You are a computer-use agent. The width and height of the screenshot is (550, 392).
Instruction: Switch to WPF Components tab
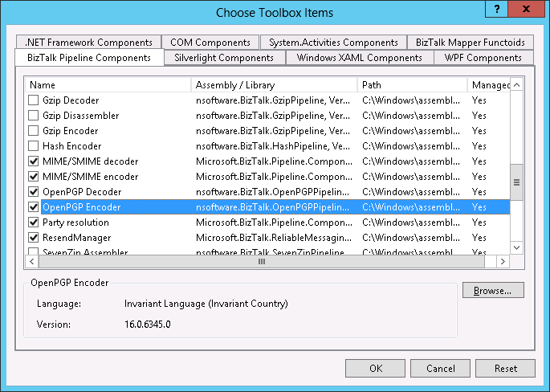483,58
